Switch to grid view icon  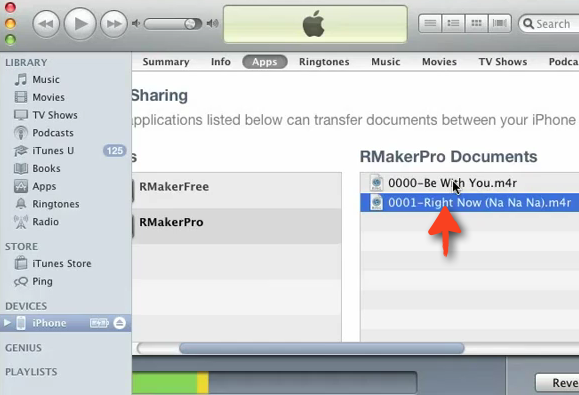[x=476, y=24]
